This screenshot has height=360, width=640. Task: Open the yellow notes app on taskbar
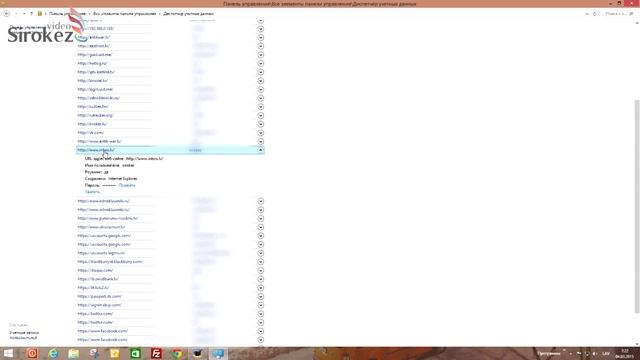tap(115, 353)
